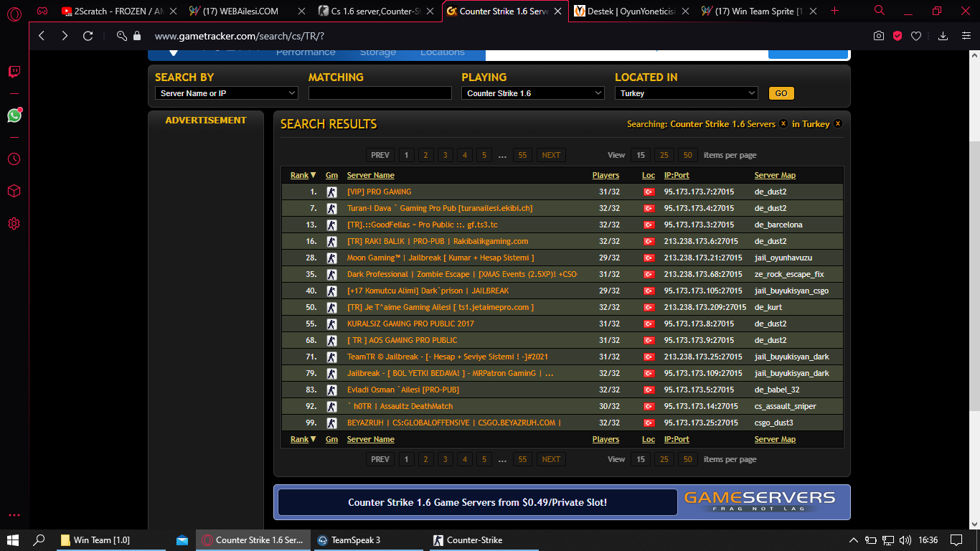Open sidebar more options three dots

(x=14, y=515)
